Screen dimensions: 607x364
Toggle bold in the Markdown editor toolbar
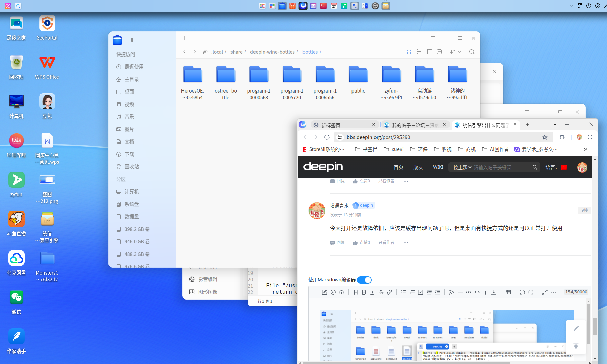(x=364, y=292)
